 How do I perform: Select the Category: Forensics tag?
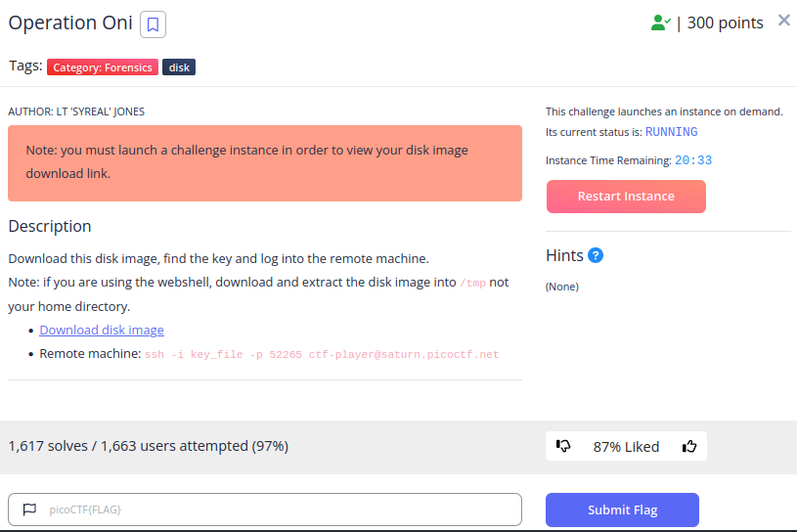coord(103,67)
